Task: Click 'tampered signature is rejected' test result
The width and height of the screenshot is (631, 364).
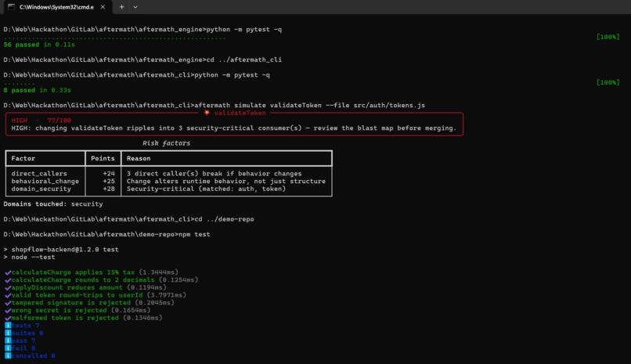Action: [x=90, y=303]
